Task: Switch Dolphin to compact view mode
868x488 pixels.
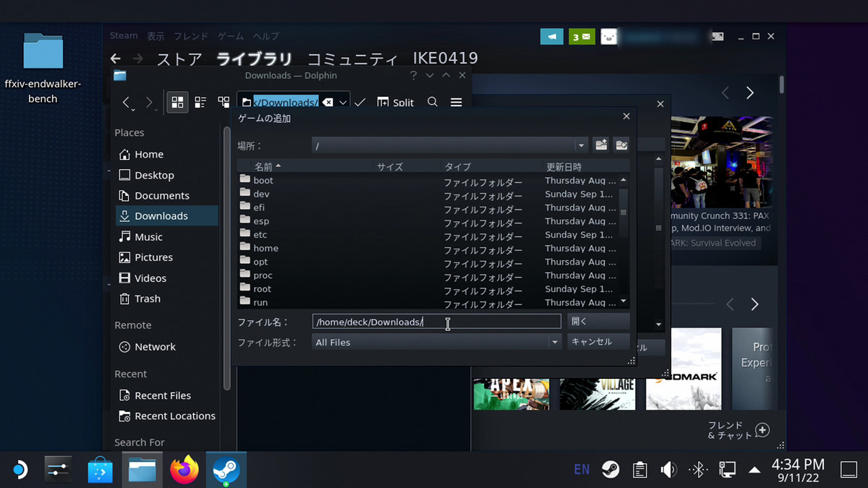Action: 200,103
